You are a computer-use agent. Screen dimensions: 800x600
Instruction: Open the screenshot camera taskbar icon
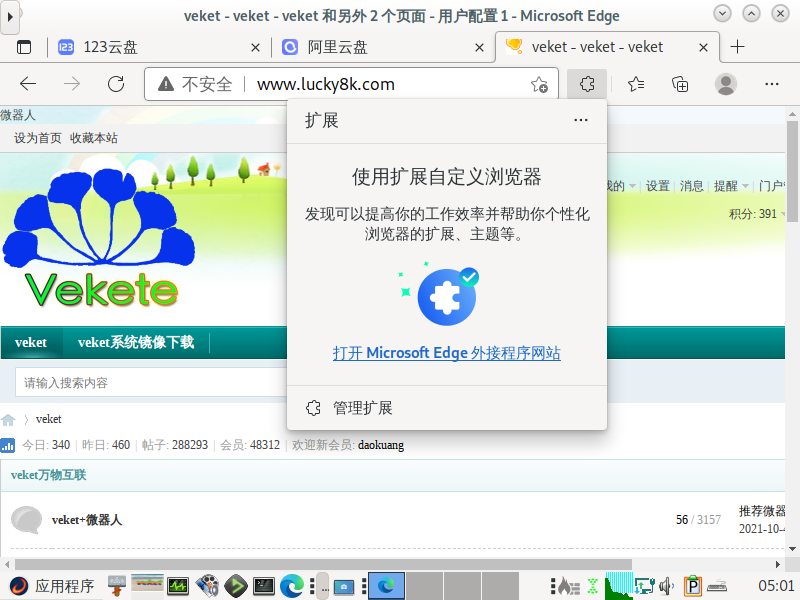pos(344,587)
